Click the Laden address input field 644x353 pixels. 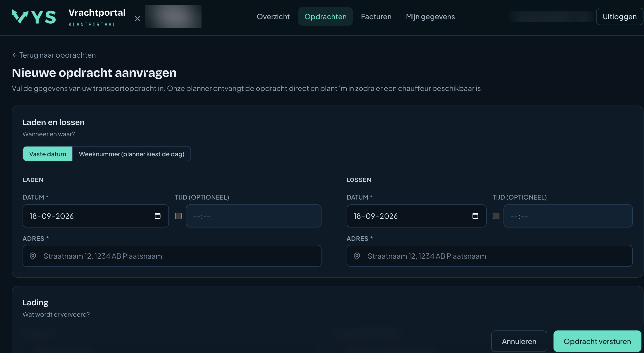click(x=172, y=256)
